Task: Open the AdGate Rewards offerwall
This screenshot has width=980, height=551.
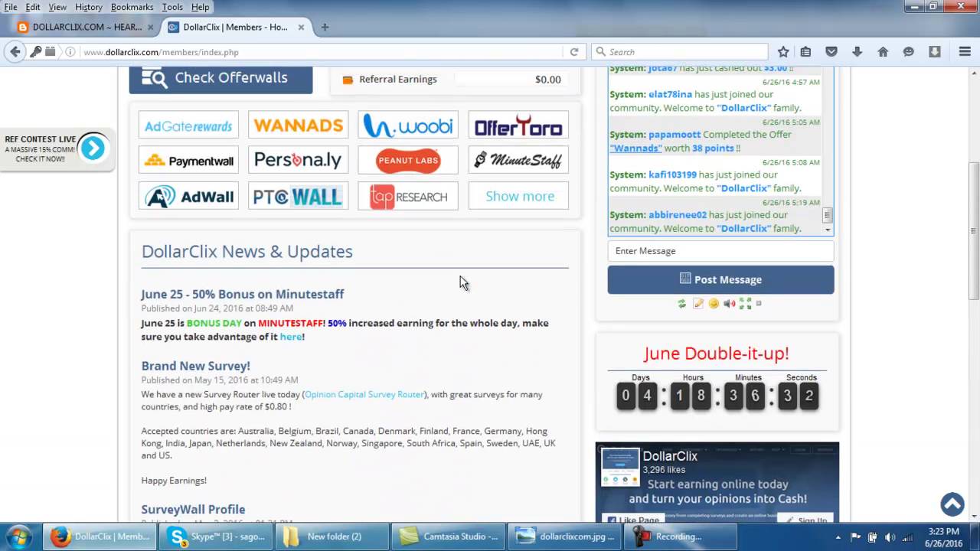Action: (188, 126)
